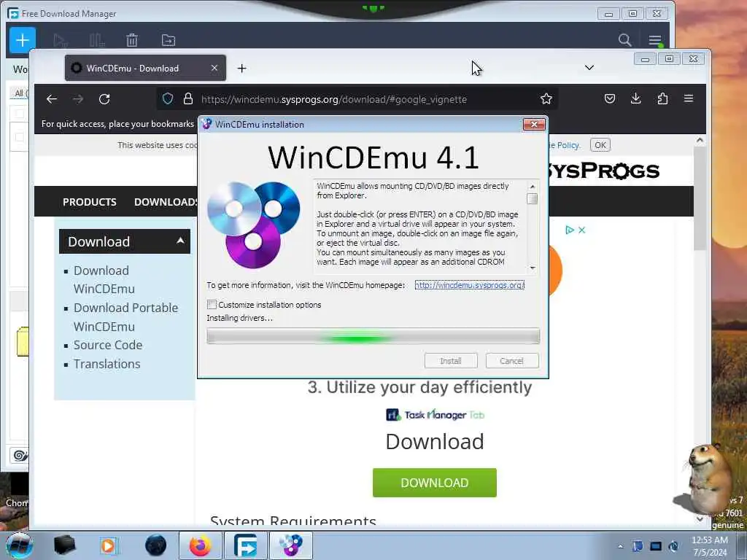
Task: Close the WinCDEmu installation dialog
Action: click(x=533, y=124)
